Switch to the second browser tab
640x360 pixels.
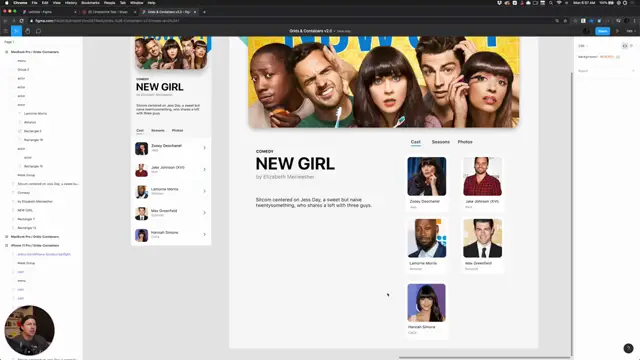108,12
